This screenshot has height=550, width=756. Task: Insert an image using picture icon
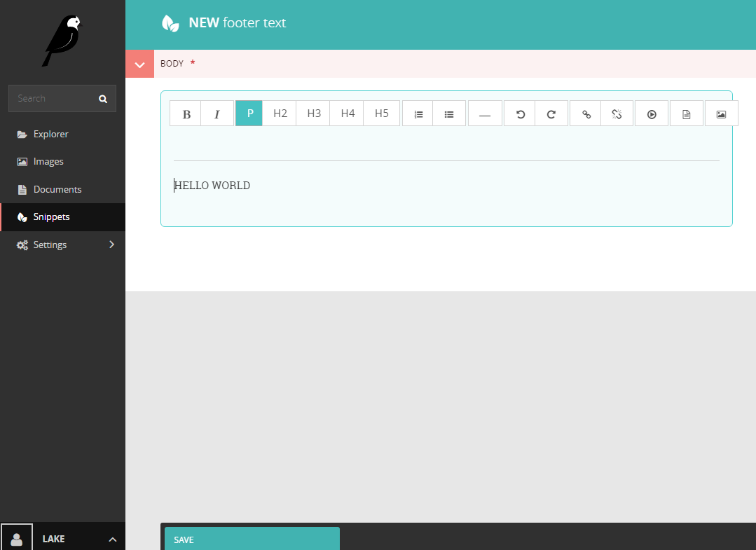coord(721,114)
